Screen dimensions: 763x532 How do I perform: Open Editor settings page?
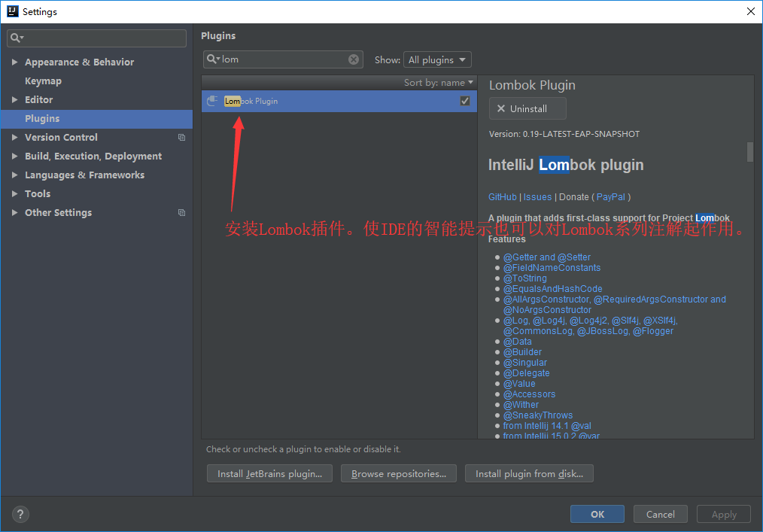tap(39, 100)
